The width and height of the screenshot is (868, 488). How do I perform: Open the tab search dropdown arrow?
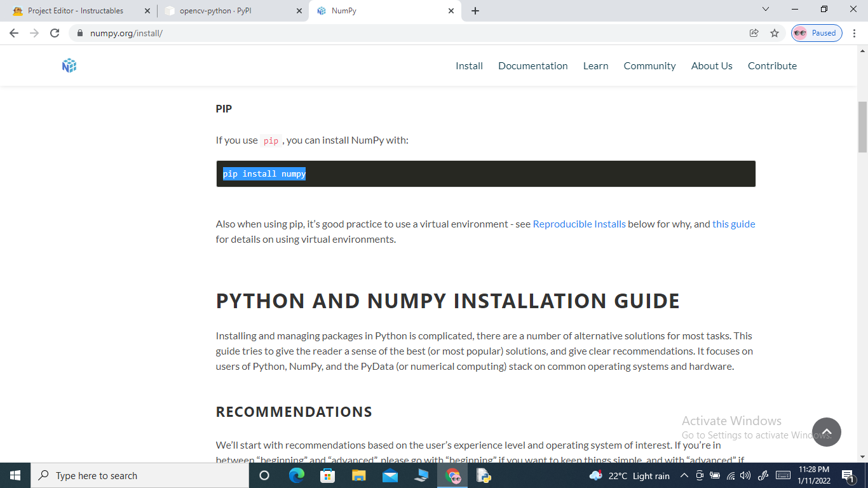coord(765,10)
